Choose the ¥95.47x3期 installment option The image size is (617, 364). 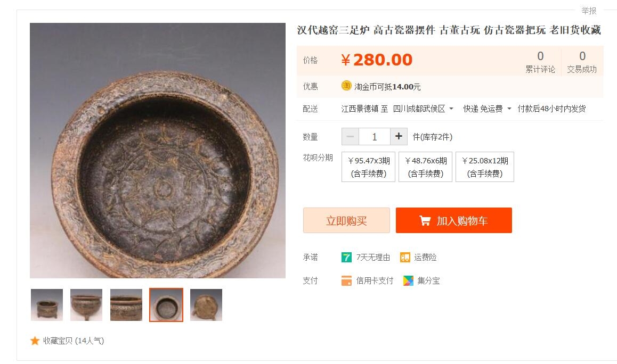[x=368, y=166]
